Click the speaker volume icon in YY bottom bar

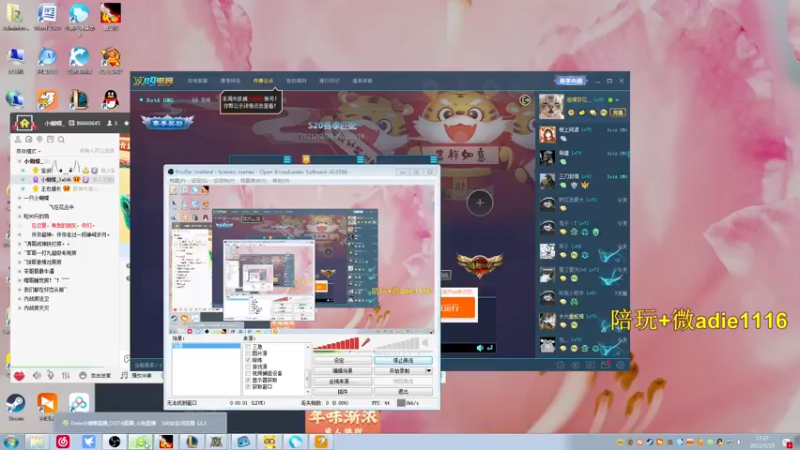click(37, 376)
